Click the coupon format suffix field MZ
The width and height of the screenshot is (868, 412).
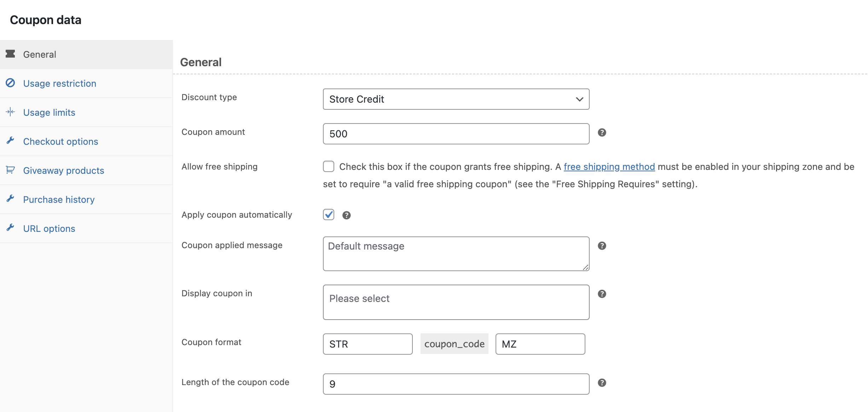pos(540,344)
